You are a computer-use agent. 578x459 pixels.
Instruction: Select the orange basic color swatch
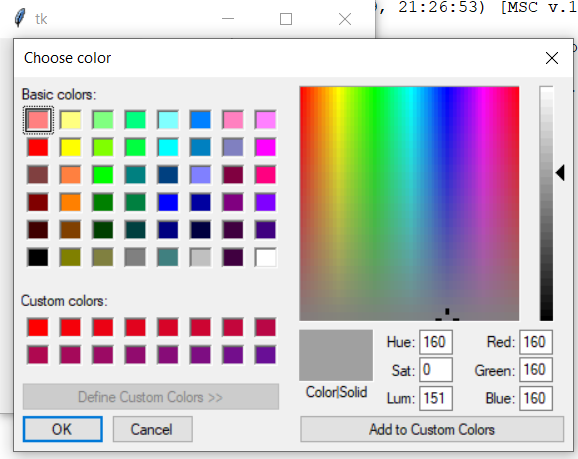(70, 202)
